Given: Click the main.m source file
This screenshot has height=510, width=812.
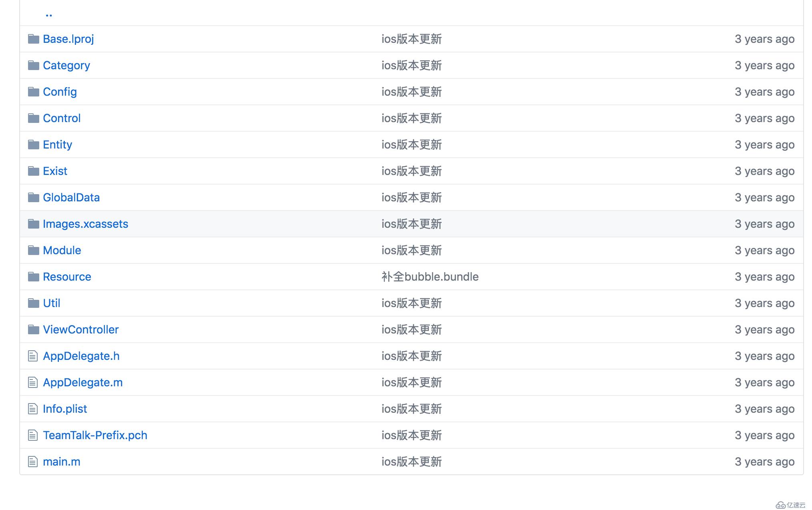Looking at the screenshot, I should coord(60,461).
